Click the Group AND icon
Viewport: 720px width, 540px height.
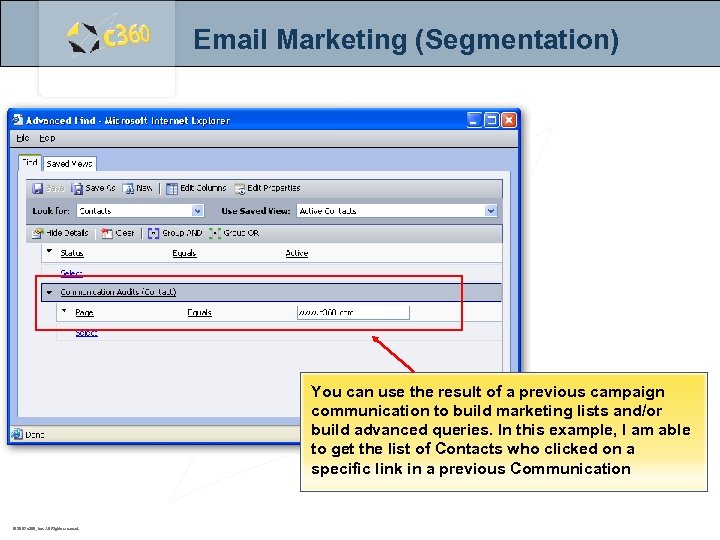(x=153, y=233)
